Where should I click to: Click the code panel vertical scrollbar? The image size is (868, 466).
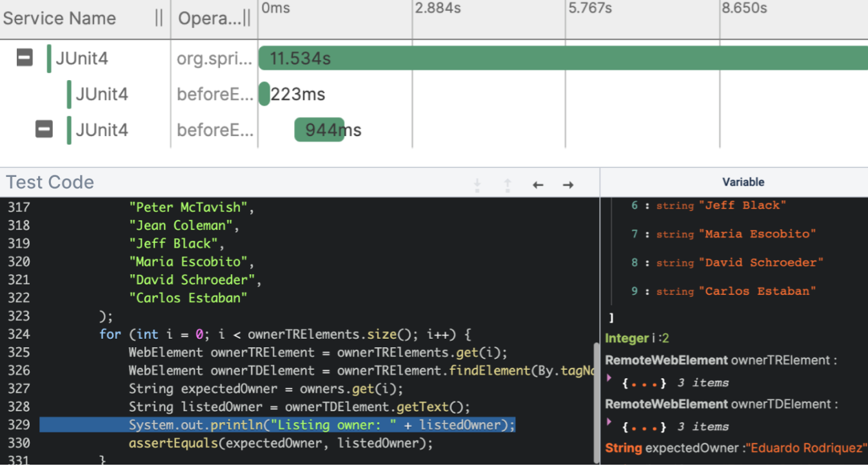(x=596, y=400)
